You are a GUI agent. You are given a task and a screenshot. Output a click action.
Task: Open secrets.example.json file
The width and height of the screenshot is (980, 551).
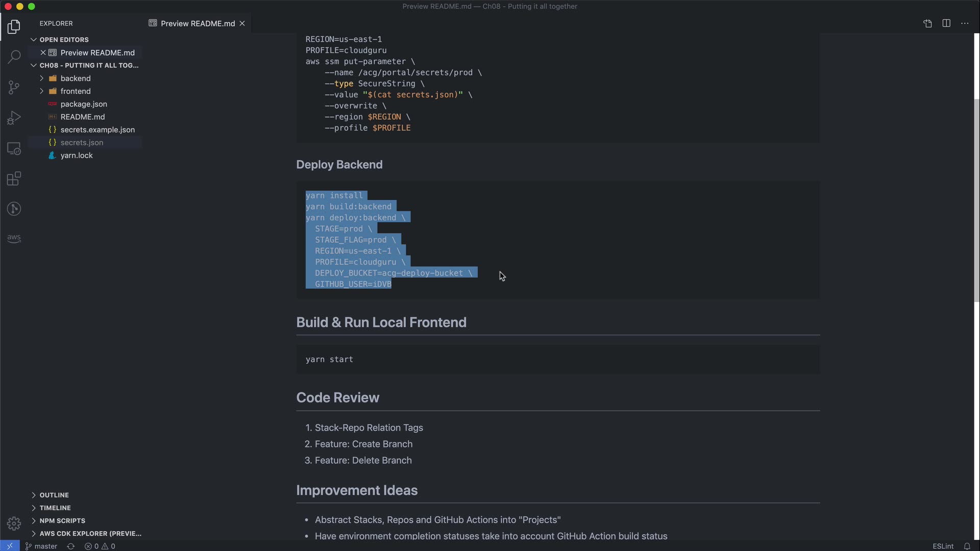(x=97, y=130)
